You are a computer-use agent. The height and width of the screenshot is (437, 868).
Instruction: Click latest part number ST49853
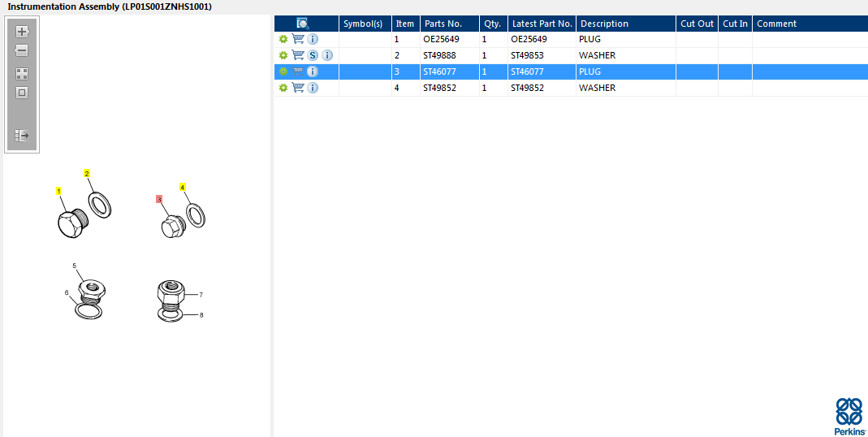point(528,55)
